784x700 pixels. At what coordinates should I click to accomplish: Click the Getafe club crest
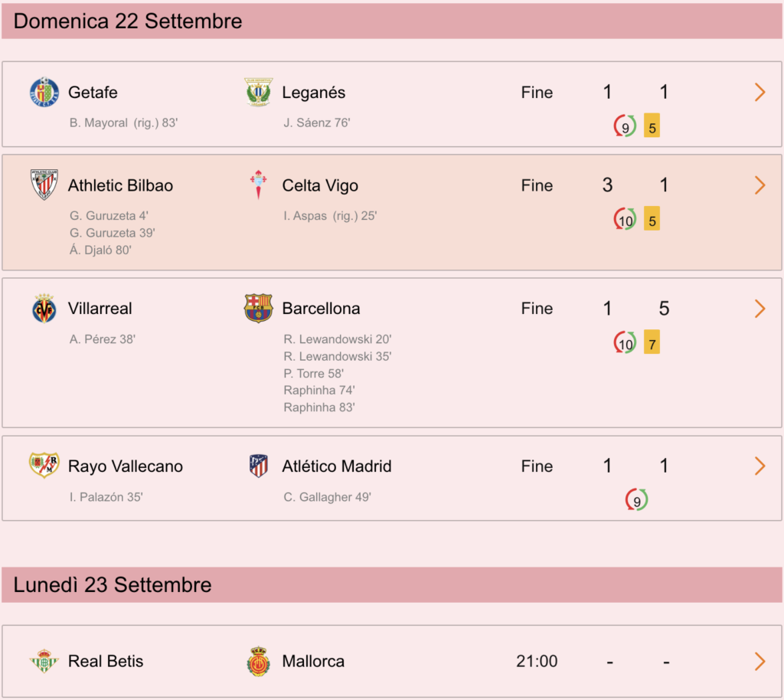click(x=44, y=92)
